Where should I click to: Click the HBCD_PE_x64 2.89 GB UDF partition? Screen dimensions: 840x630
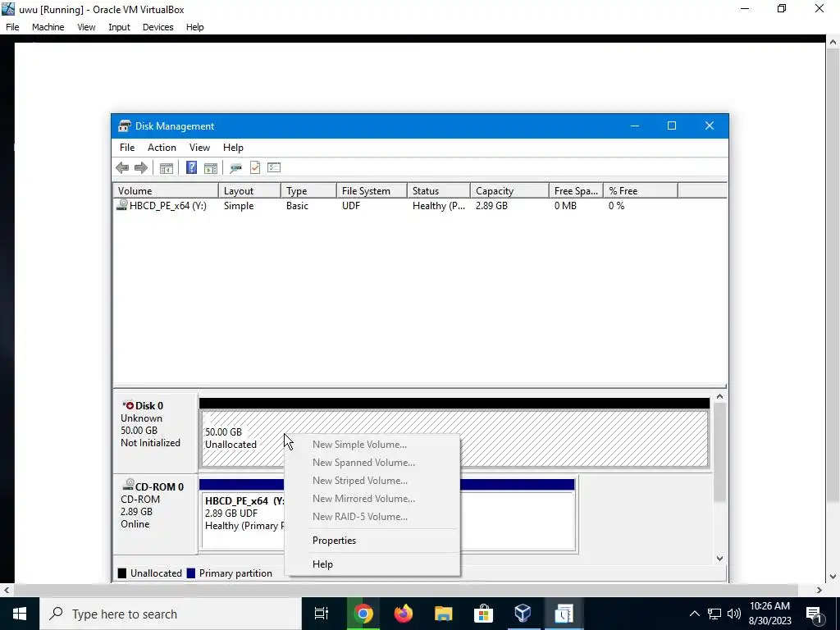coord(388,521)
